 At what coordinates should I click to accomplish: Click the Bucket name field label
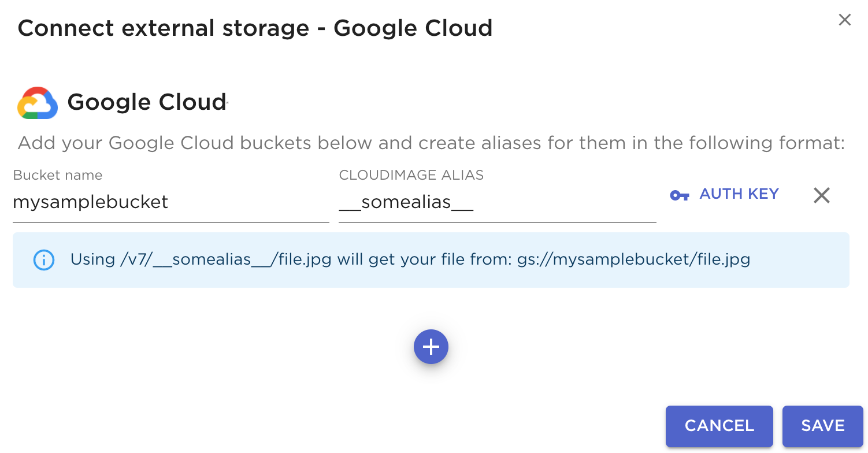(58, 175)
